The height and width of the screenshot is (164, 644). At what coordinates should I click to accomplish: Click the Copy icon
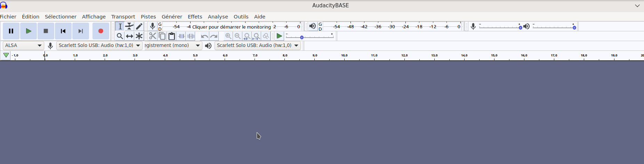(162, 36)
